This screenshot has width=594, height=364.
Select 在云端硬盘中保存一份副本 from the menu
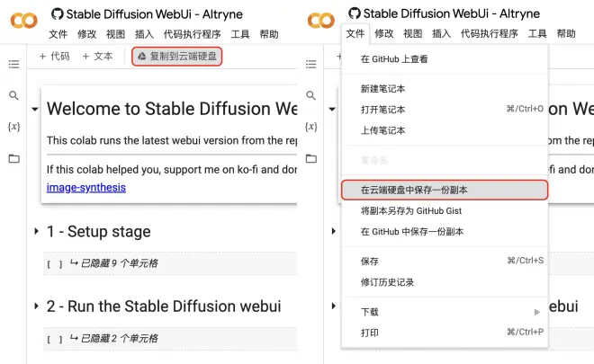point(414,190)
